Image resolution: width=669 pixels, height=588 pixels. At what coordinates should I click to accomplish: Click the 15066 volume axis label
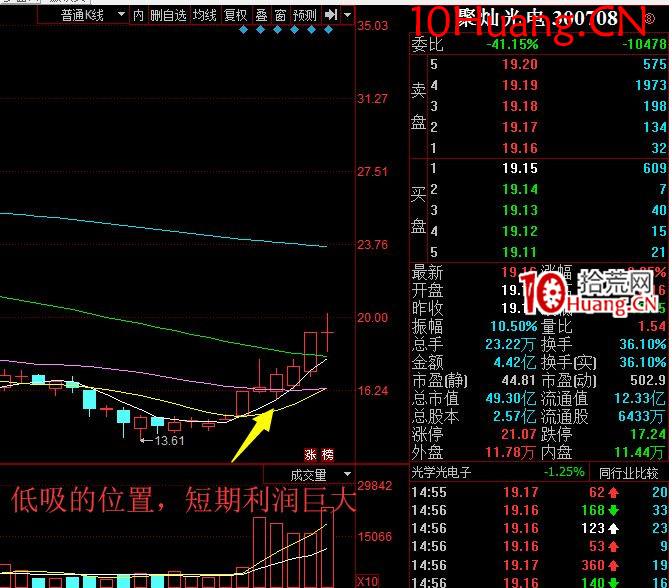(x=375, y=537)
